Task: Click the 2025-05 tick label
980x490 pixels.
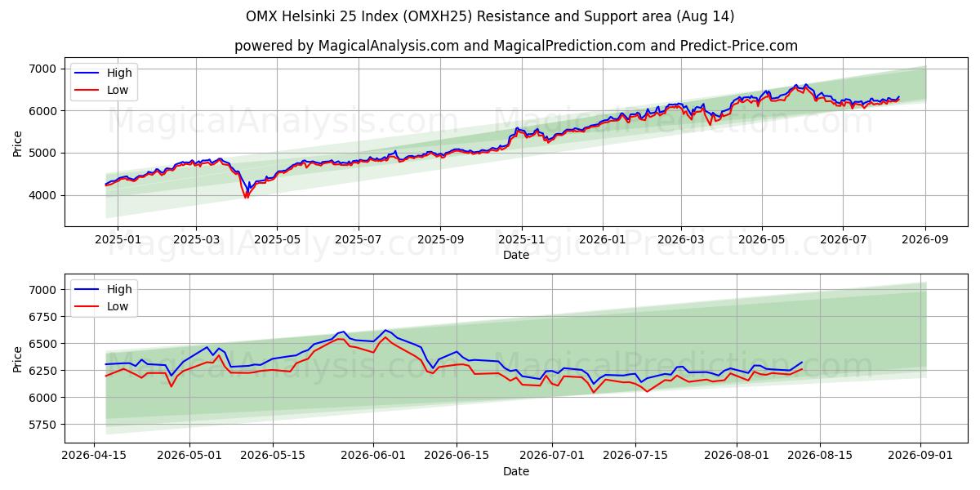Action: tap(277, 239)
